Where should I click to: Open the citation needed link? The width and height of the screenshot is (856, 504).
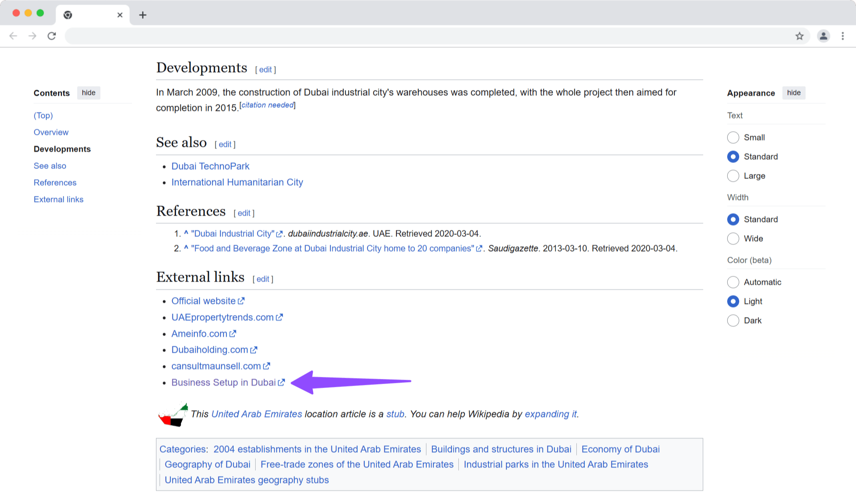(x=267, y=105)
